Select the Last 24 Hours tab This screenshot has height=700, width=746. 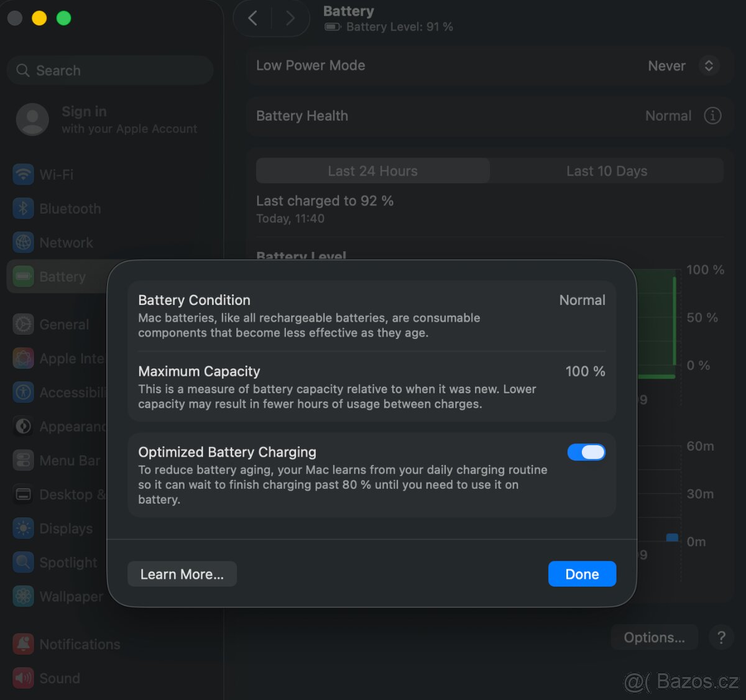(372, 171)
